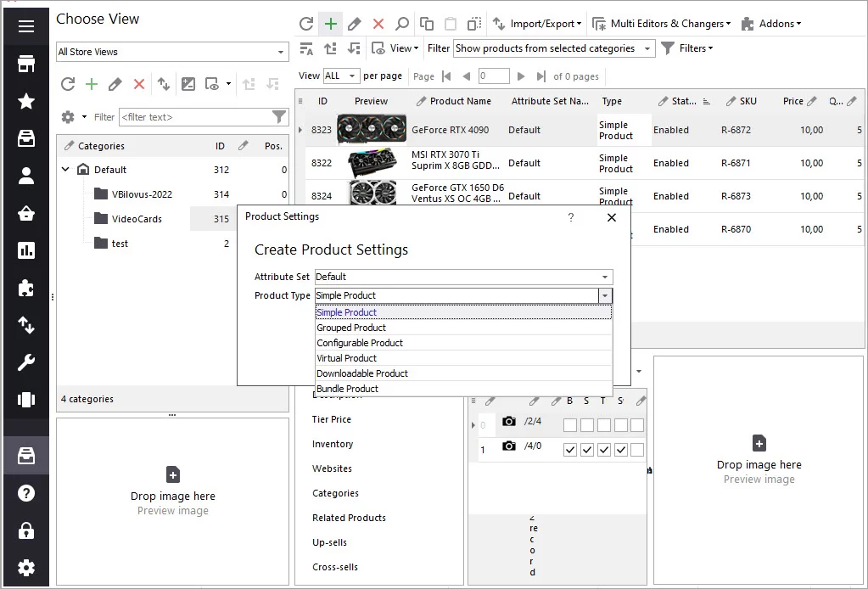Edit category with the pencil icon
Image resolution: width=868 pixels, height=589 pixels.
click(115, 83)
